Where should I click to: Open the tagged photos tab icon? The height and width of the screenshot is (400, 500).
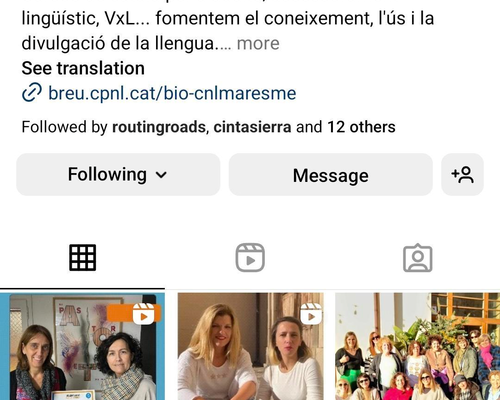coord(418,258)
